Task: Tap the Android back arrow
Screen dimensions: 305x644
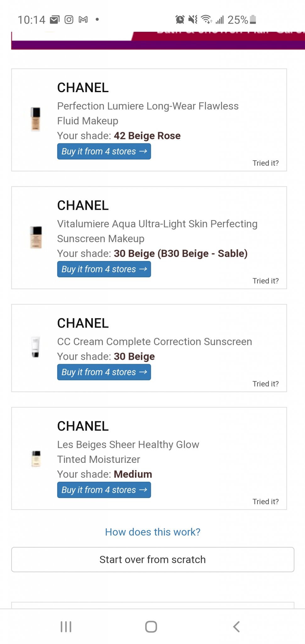Action: tap(236, 627)
